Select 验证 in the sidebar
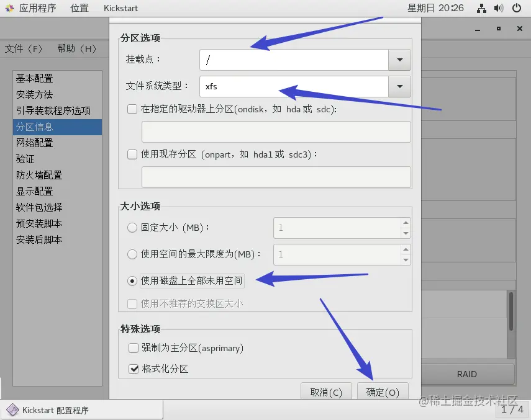Image resolution: width=531 pixels, height=420 pixels. (x=58, y=159)
